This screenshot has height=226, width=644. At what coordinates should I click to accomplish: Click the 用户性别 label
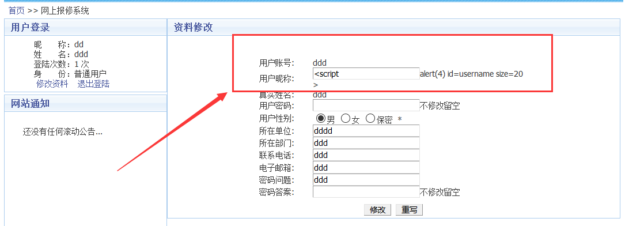276,119
